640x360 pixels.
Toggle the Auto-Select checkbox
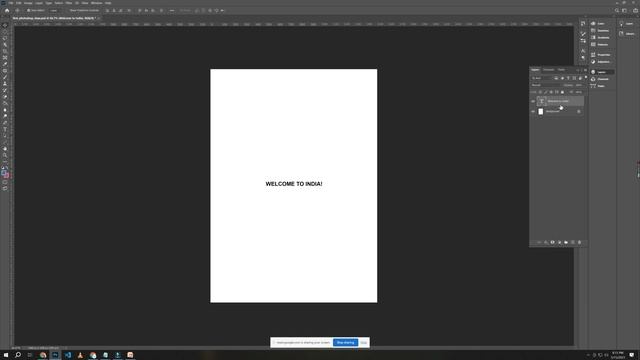pos(28,10)
